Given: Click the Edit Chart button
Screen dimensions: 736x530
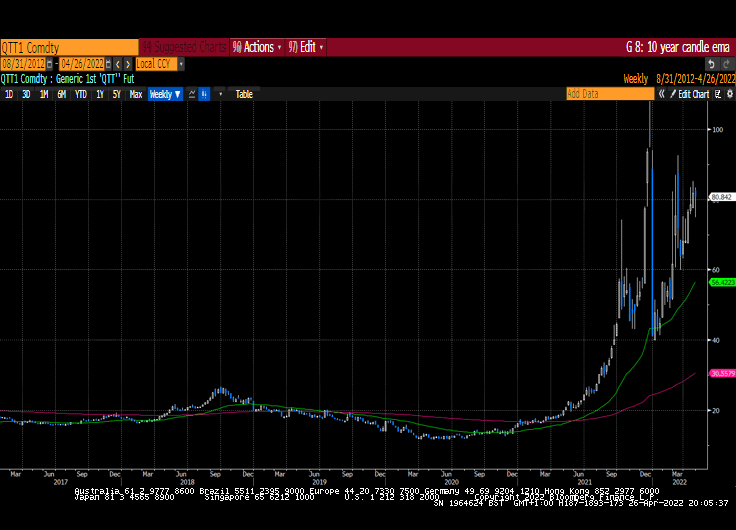Looking at the screenshot, I should coord(690,94).
